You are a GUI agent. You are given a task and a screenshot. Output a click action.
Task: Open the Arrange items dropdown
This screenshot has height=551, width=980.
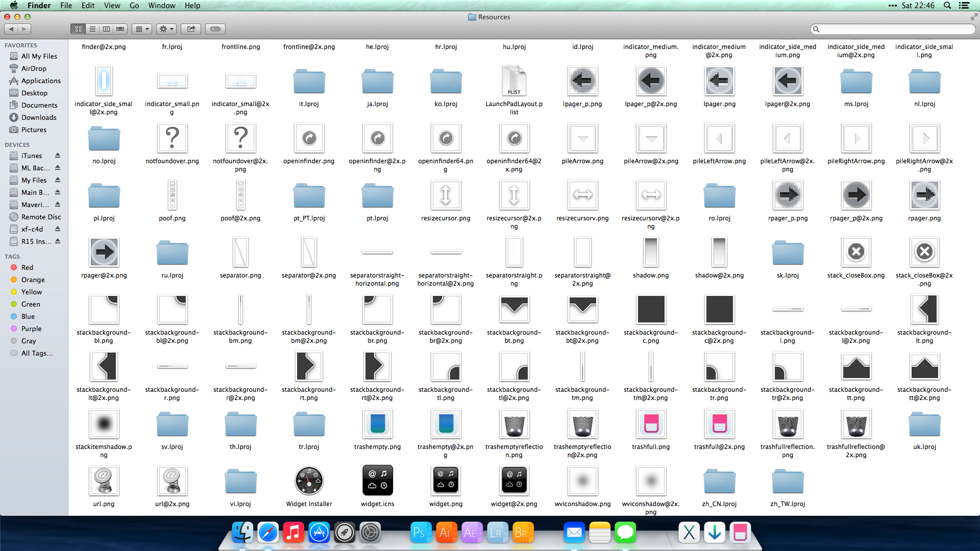[141, 29]
